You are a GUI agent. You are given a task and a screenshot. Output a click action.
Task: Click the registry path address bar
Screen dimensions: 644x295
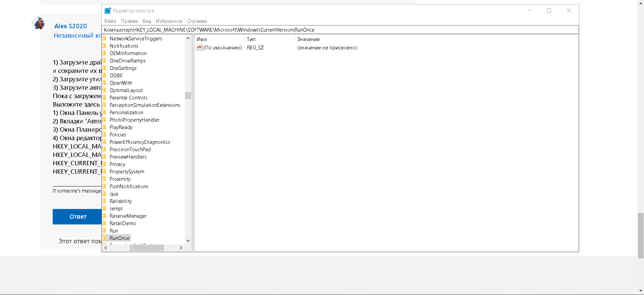pyautogui.click(x=340, y=30)
